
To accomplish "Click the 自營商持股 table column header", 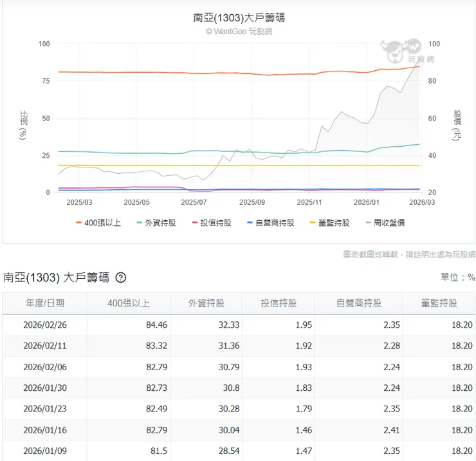I will (x=359, y=303).
